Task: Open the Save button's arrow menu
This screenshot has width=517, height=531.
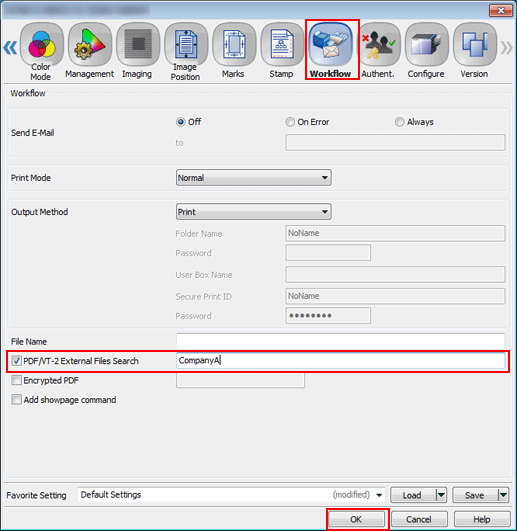Action: 503,495
